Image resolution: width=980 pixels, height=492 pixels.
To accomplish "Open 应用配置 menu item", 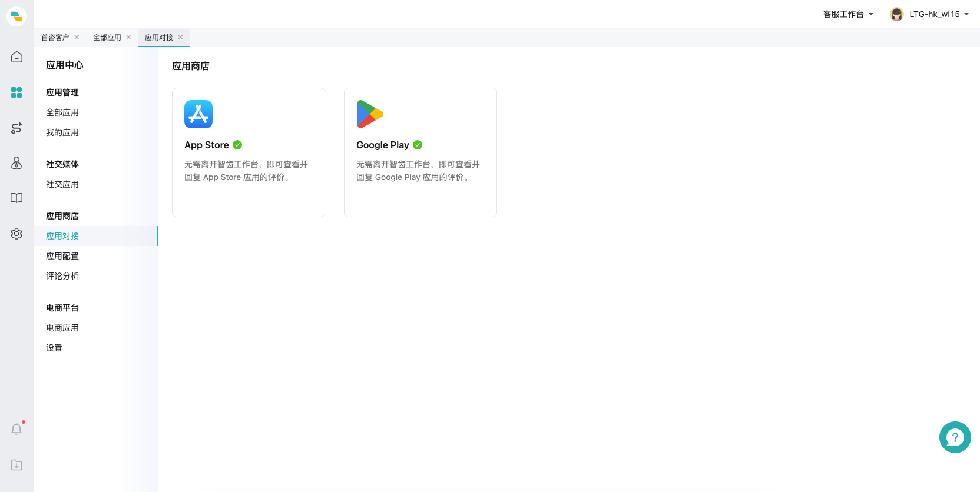I will 62,256.
